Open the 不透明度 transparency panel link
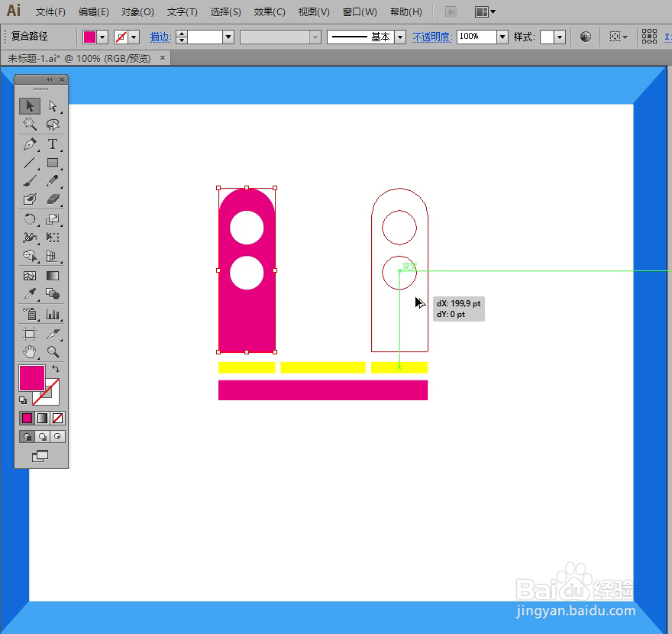The height and width of the screenshot is (634, 672). (432, 37)
